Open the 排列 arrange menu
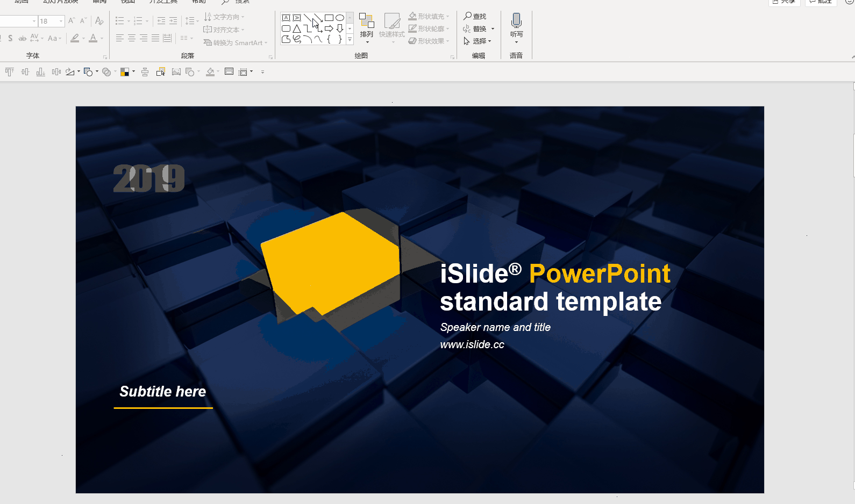 pyautogui.click(x=367, y=28)
